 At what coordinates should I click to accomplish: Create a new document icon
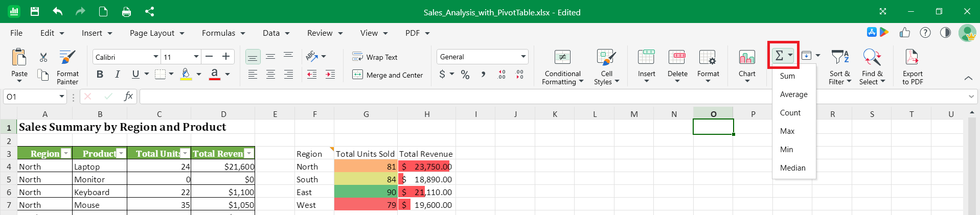103,11
